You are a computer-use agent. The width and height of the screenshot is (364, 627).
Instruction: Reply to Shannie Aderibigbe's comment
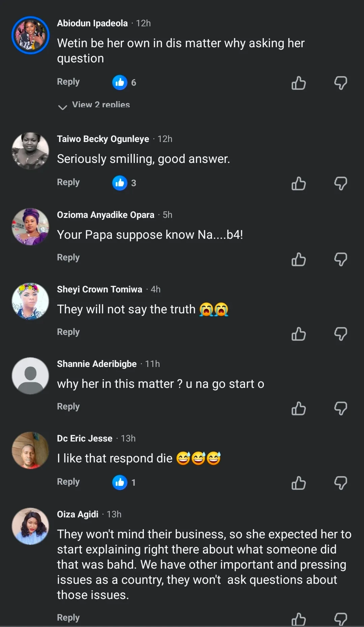point(68,406)
